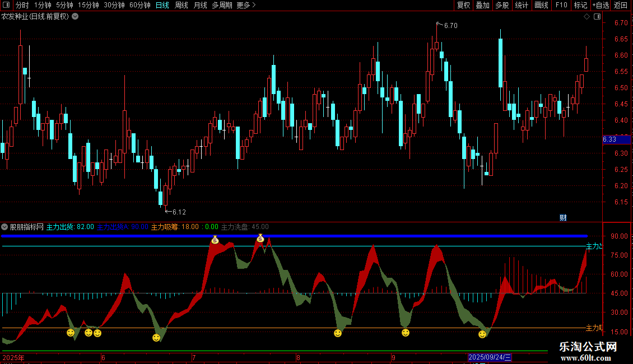Click the 6.70 high price label

pos(450,25)
